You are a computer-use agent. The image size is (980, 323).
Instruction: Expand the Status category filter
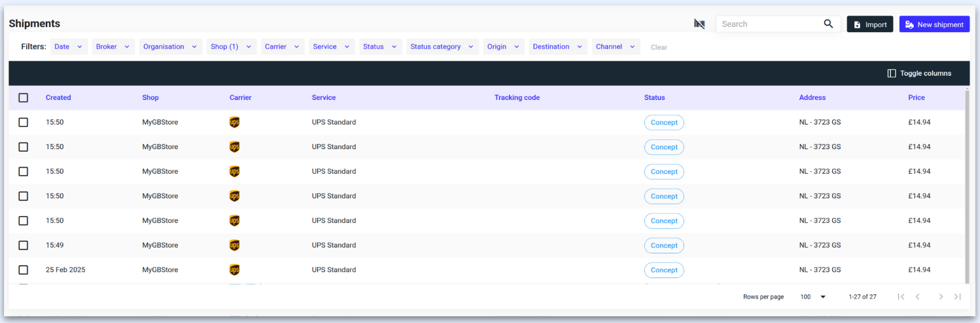click(x=442, y=47)
